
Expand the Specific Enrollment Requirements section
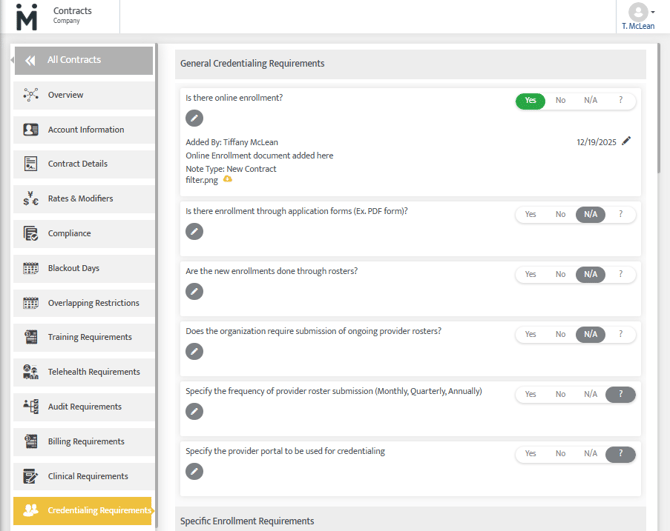[246, 521]
